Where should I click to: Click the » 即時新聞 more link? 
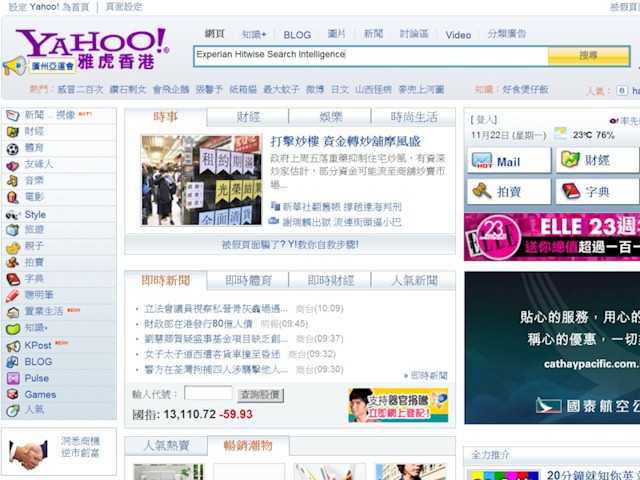[426, 376]
